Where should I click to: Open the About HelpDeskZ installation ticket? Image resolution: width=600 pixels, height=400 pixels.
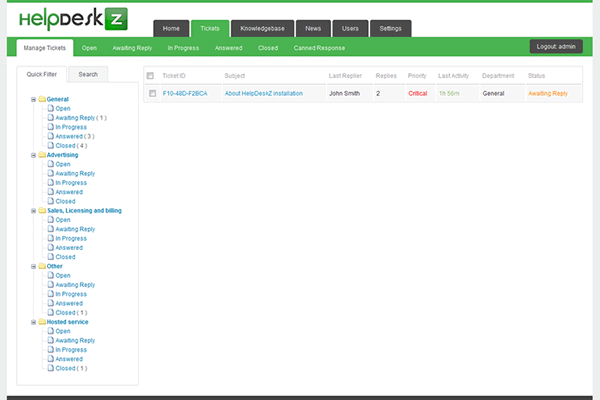click(264, 93)
